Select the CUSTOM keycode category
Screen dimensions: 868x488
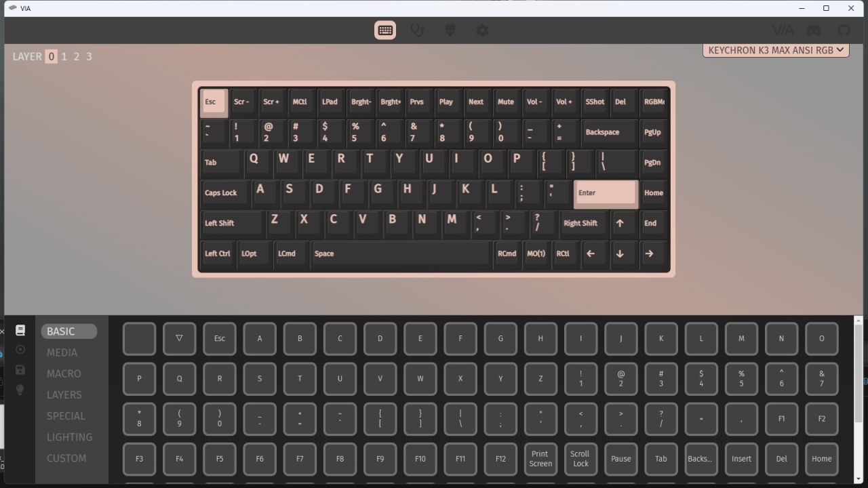coord(66,458)
